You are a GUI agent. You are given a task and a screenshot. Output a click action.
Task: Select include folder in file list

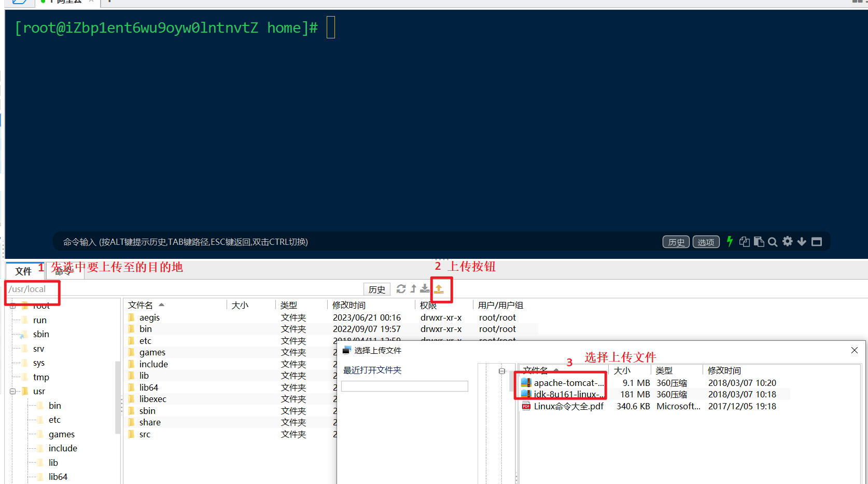click(x=153, y=364)
